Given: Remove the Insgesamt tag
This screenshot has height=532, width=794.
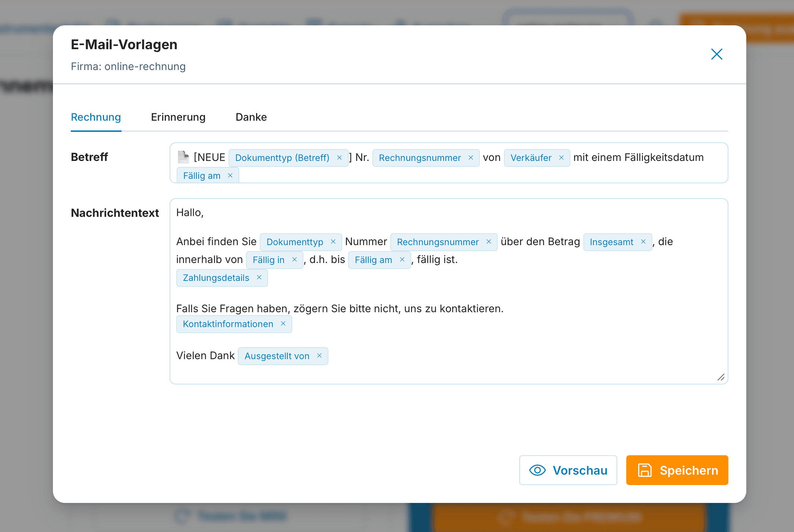Looking at the screenshot, I should [x=643, y=242].
